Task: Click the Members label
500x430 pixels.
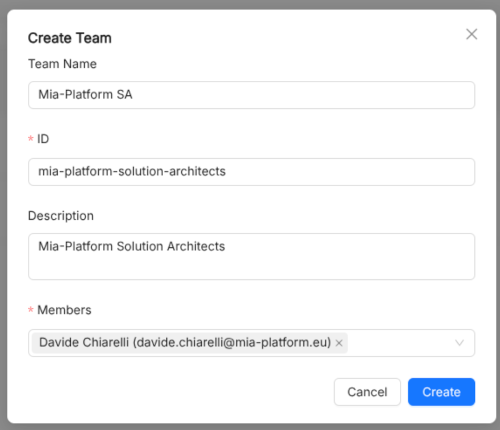Action: point(64,310)
